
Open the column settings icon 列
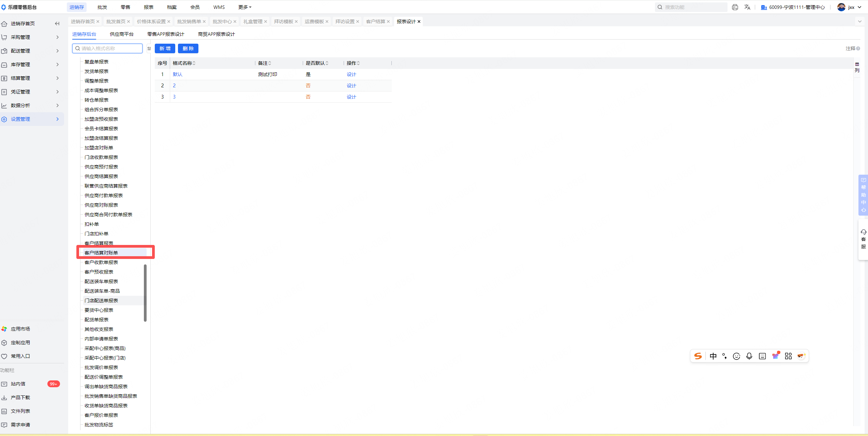click(x=857, y=67)
